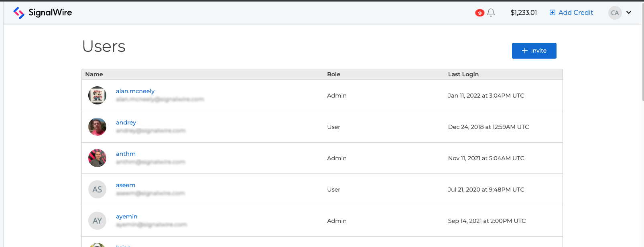Image resolution: width=644 pixels, height=247 pixels.
Task: Click the CA account avatar
Action: [615, 13]
